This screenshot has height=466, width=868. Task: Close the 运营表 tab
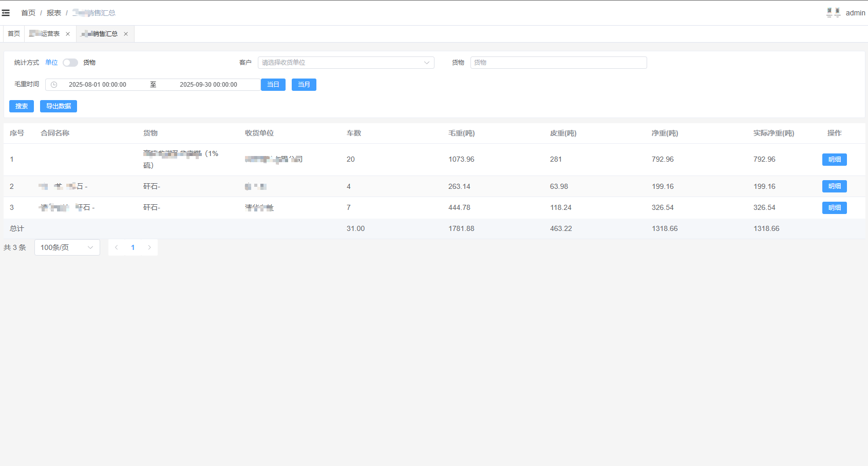pyautogui.click(x=68, y=34)
